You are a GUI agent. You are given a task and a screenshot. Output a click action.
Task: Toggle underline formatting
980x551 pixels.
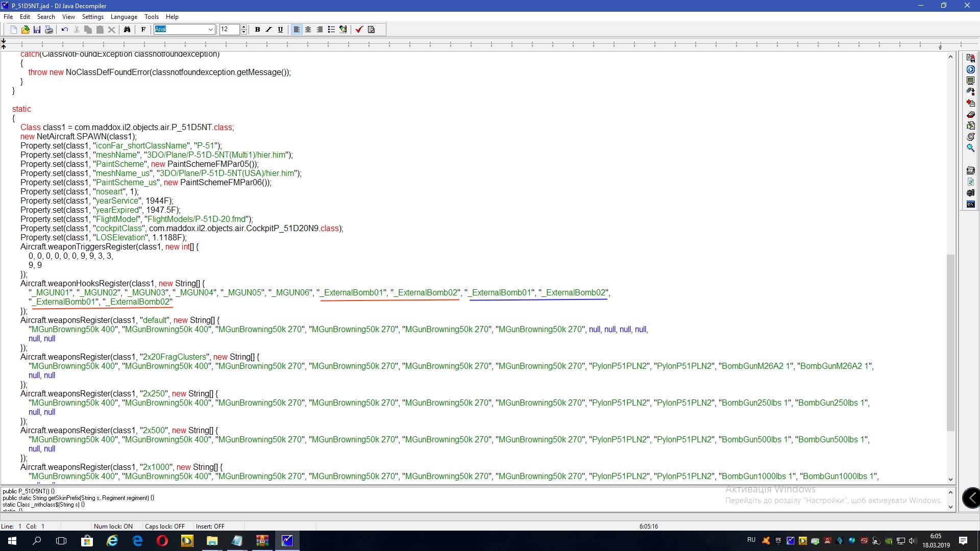(280, 30)
